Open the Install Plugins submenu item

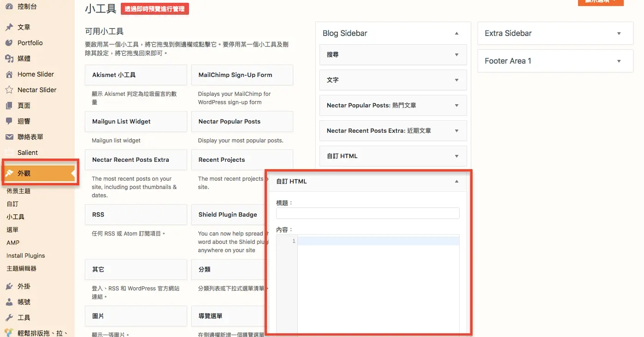(26, 255)
